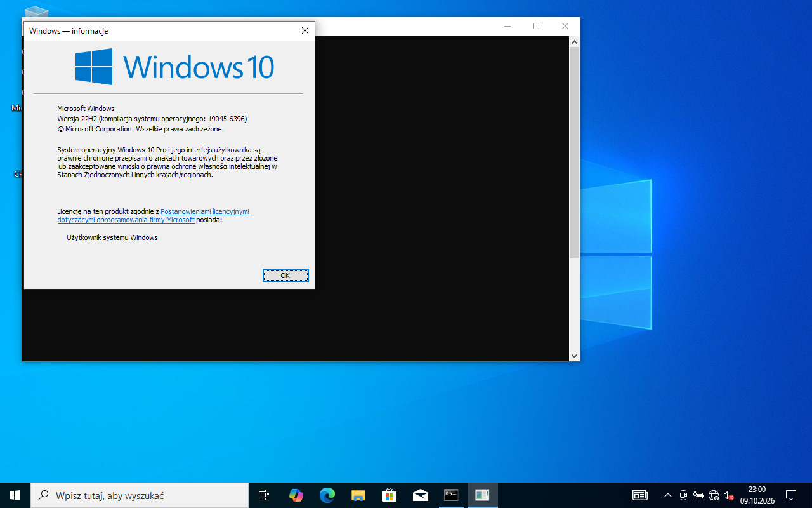
Task: Click the console window scrollbar down arrow
Action: pos(574,356)
